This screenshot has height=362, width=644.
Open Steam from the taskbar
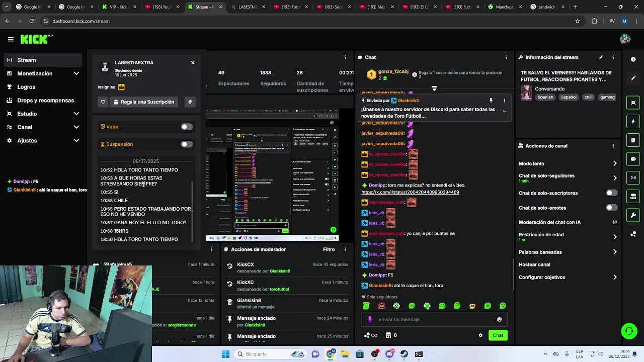tap(404, 354)
